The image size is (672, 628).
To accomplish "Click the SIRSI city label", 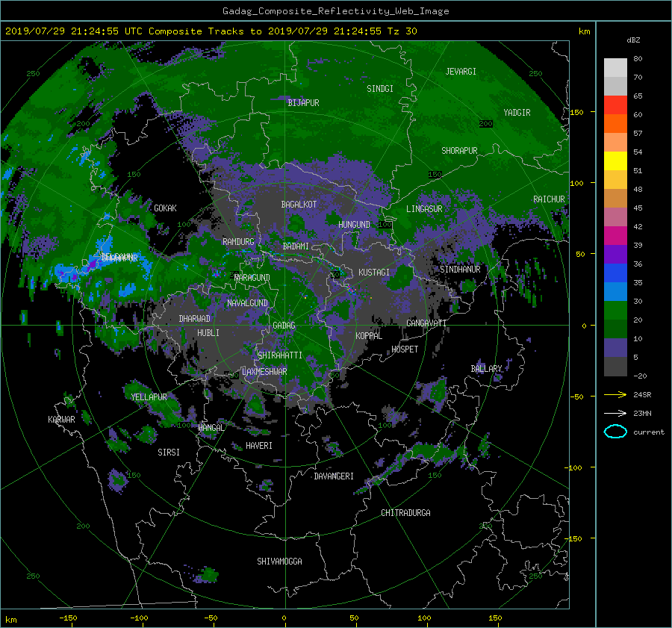I will (169, 453).
